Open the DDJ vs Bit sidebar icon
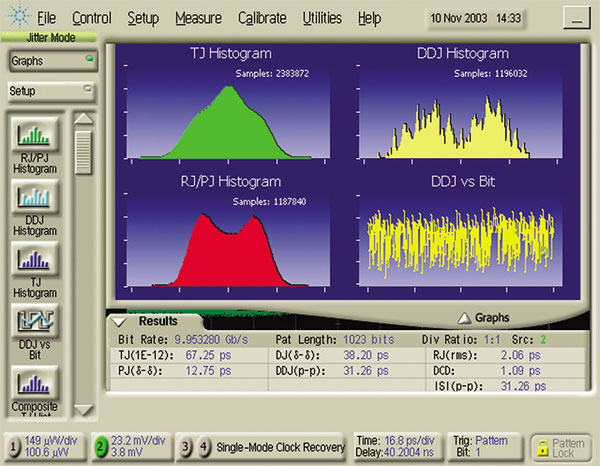This screenshot has width=600, height=466. [x=34, y=321]
